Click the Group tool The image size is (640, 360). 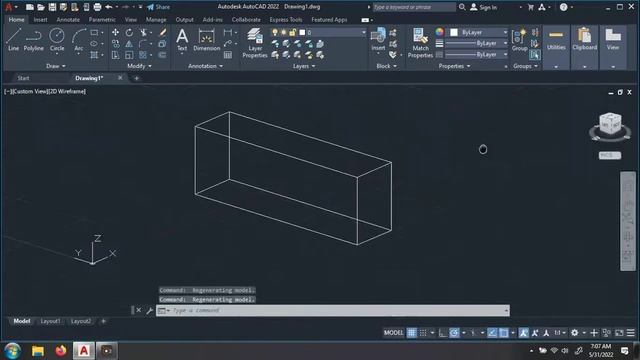[x=519, y=40]
